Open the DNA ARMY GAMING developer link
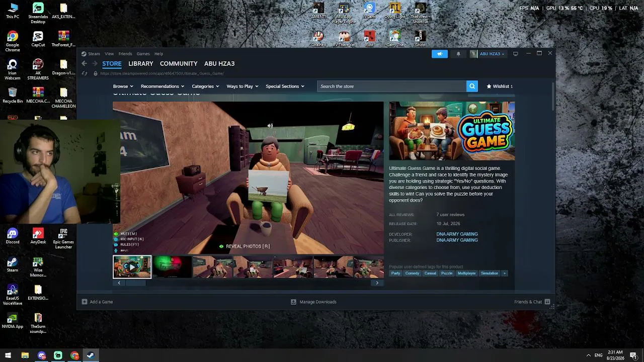 coord(457,234)
